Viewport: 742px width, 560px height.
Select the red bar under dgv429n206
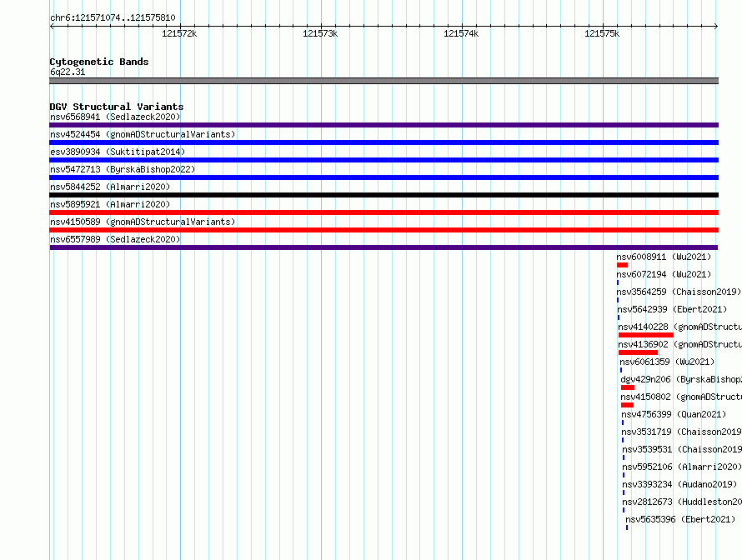[628, 387]
